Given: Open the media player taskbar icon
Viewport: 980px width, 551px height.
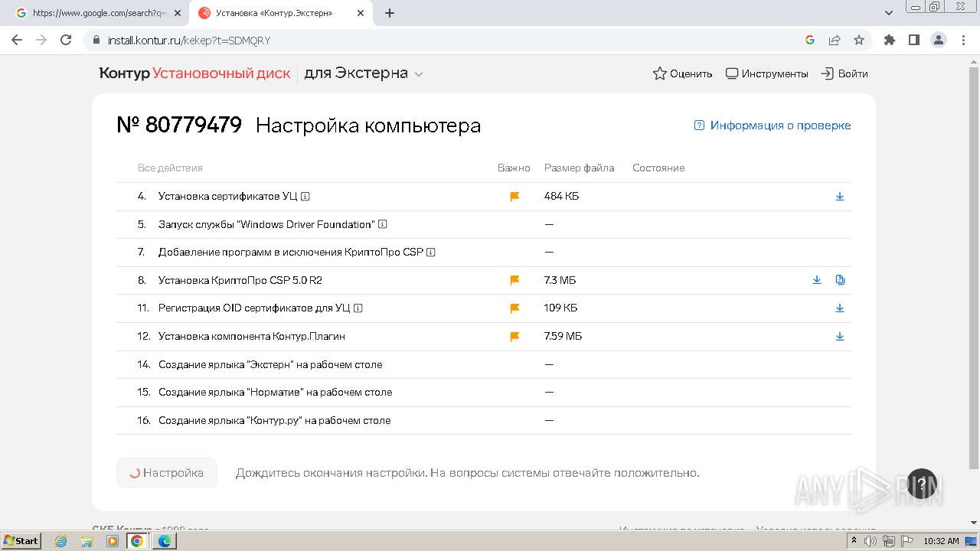Looking at the screenshot, I should coord(112,541).
